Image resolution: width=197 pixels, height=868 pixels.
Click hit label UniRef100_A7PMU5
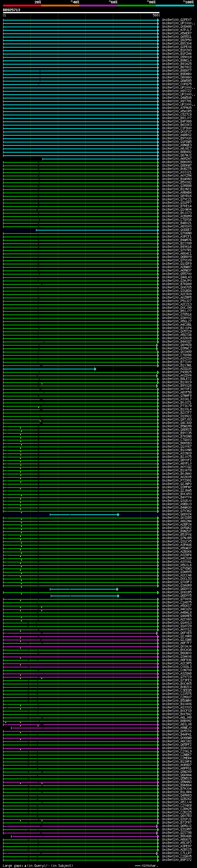(x=176, y=108)
